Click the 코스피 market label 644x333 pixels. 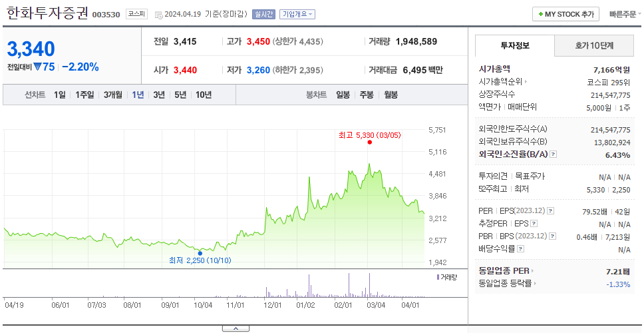136,13
